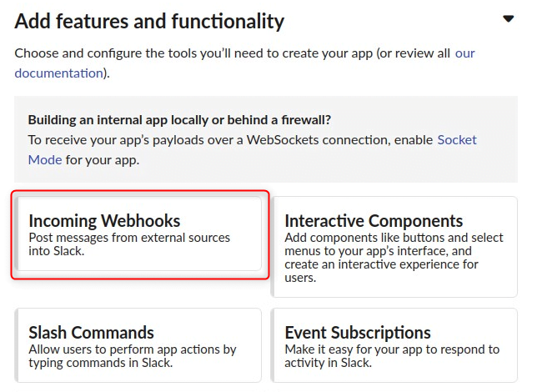Click the 'Building an internal app locally' heading
Viewport: 537px width, 392px height.
(x=179, y=120)
